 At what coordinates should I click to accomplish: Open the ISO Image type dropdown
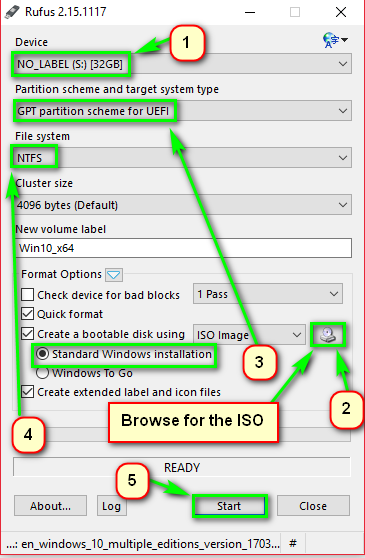click(249, 335)
